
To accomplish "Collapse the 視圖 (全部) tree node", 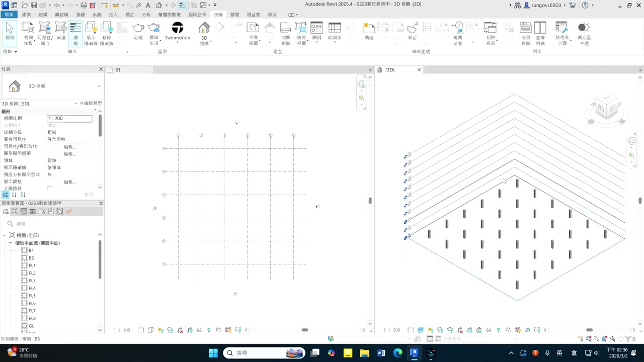I will coord(5,235).
